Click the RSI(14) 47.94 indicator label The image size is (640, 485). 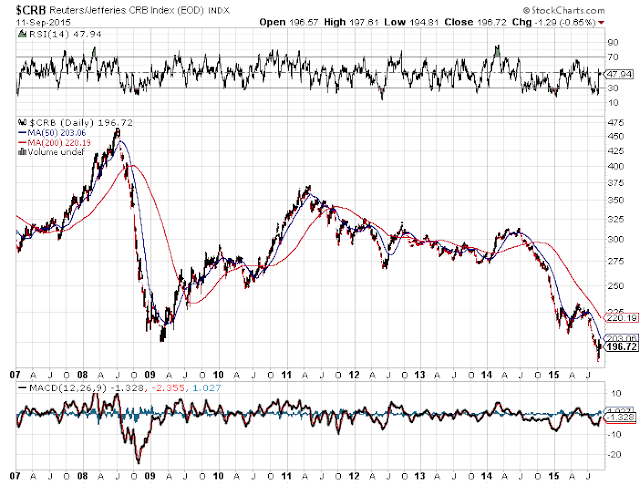[x=64, y=34]
